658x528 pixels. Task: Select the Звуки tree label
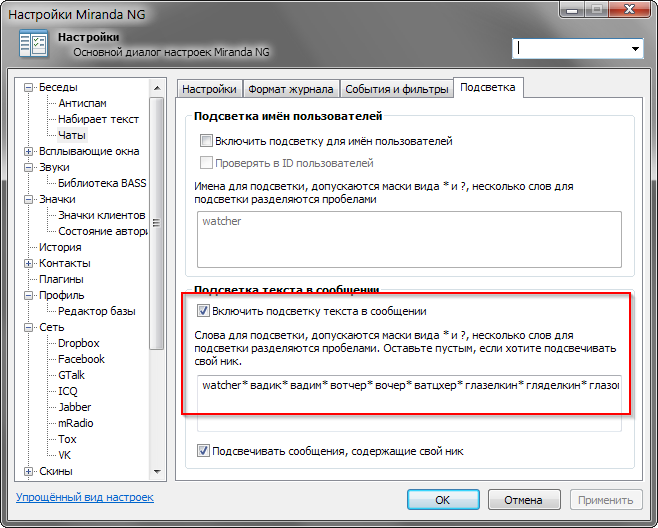click(54, 167)
